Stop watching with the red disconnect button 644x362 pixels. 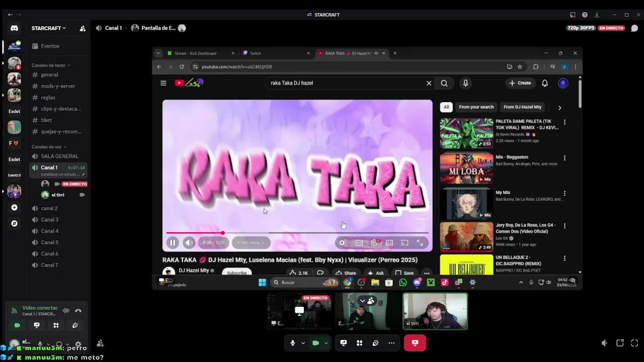pyautogui.click(x=415, y=343)
